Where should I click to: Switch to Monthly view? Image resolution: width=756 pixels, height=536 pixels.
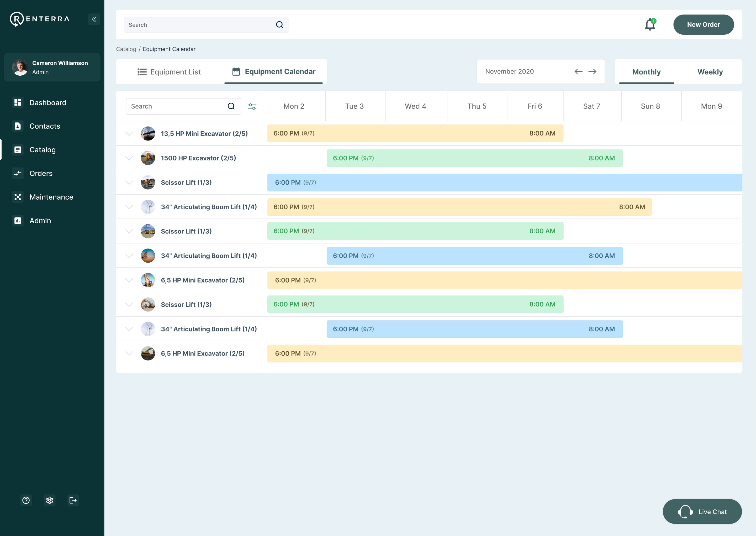click(647, 72)
